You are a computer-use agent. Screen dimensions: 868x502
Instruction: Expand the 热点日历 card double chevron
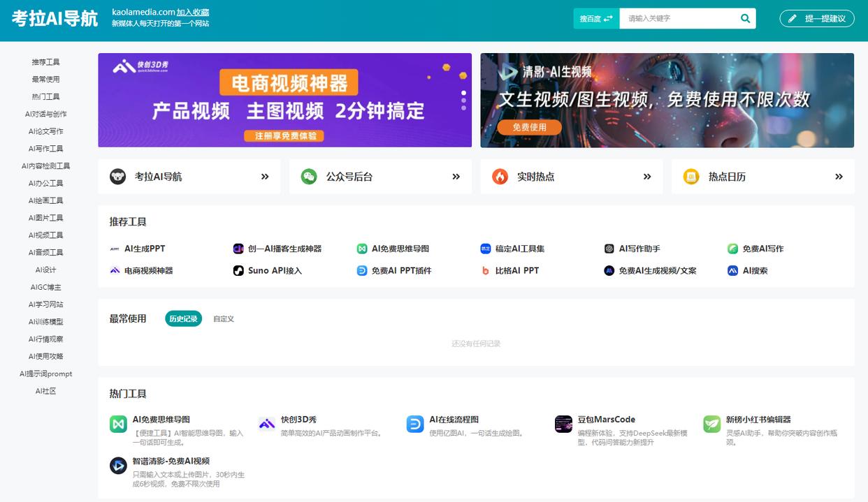(x=839, y=177)
